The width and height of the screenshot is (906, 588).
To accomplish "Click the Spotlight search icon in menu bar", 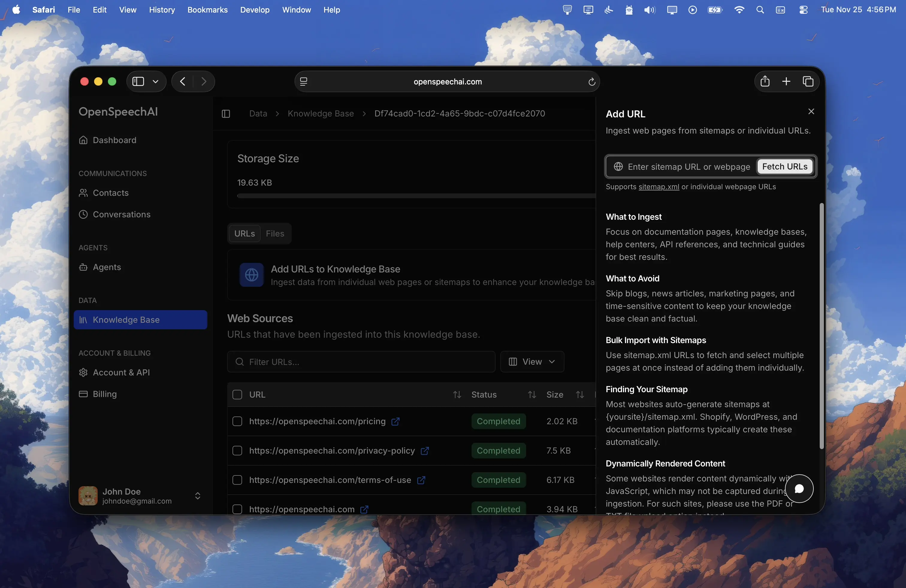I will pos(760,10).
